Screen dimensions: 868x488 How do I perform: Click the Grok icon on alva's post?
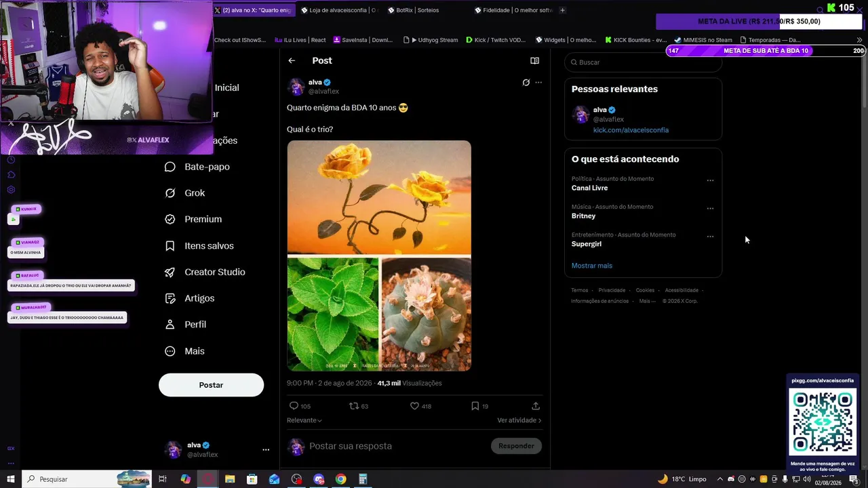[x=526, y=83]
